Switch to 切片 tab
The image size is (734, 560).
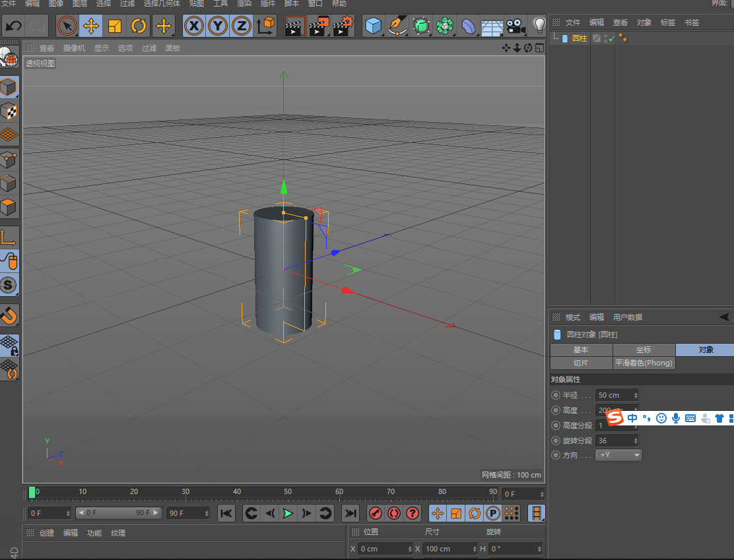click(581, 363)
